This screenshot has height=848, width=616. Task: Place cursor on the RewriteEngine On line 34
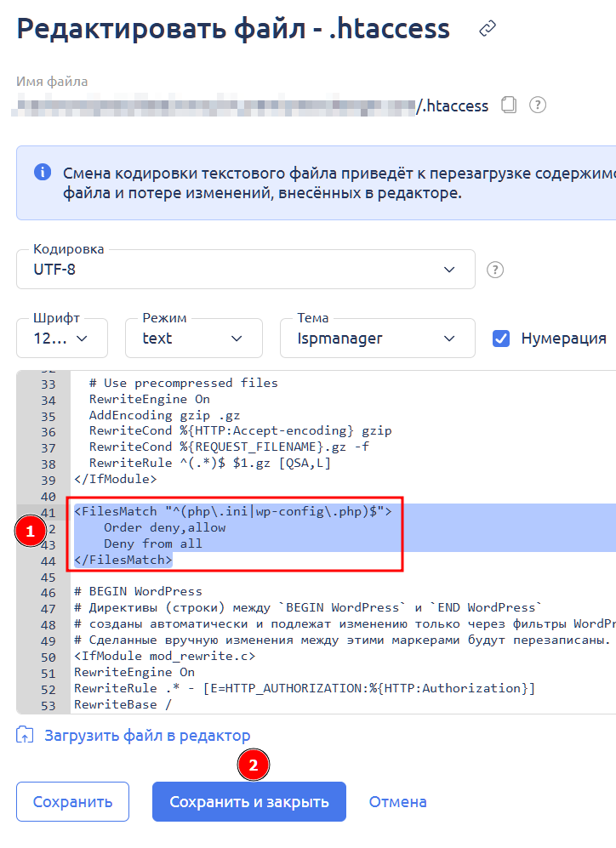point(149,399)
